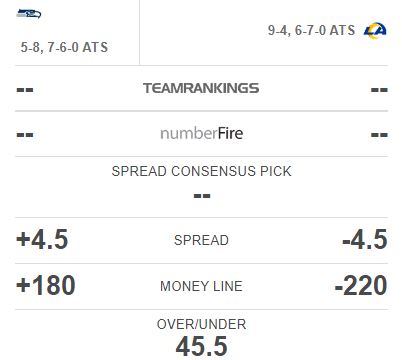Click the Los Angeles Rams logo
Image resolution: width=402 pixels, height=360 pixels.
pyautogui.click(x=375, y=30)
